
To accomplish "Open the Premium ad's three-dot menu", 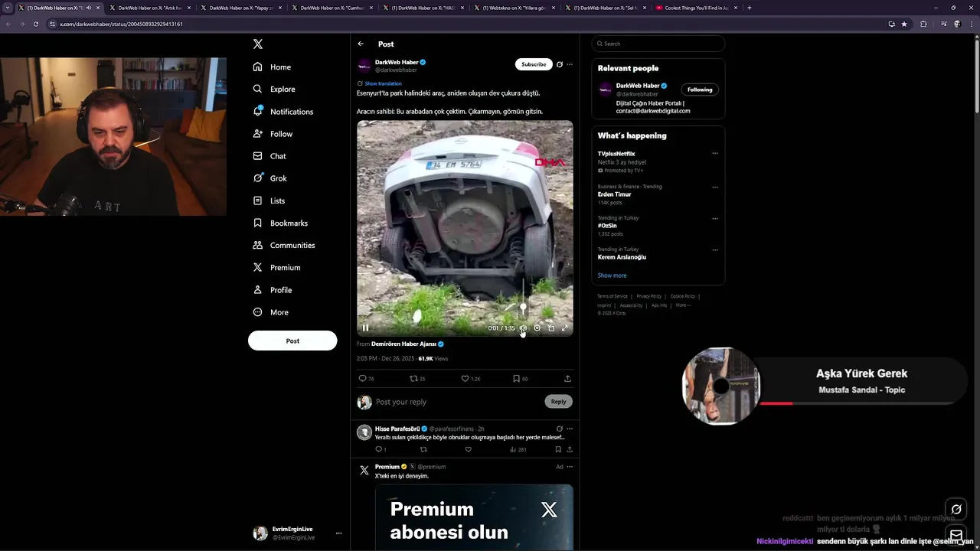I will click(x=570, y=467).
